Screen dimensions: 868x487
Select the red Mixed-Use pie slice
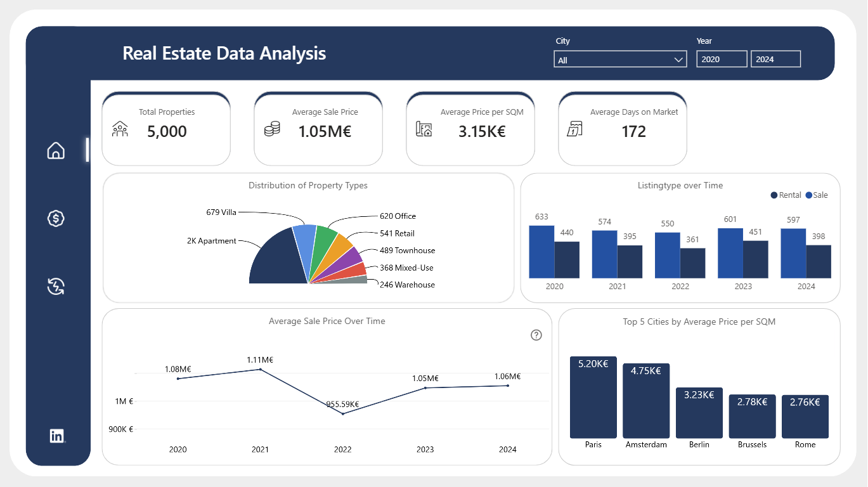(354, 271)
